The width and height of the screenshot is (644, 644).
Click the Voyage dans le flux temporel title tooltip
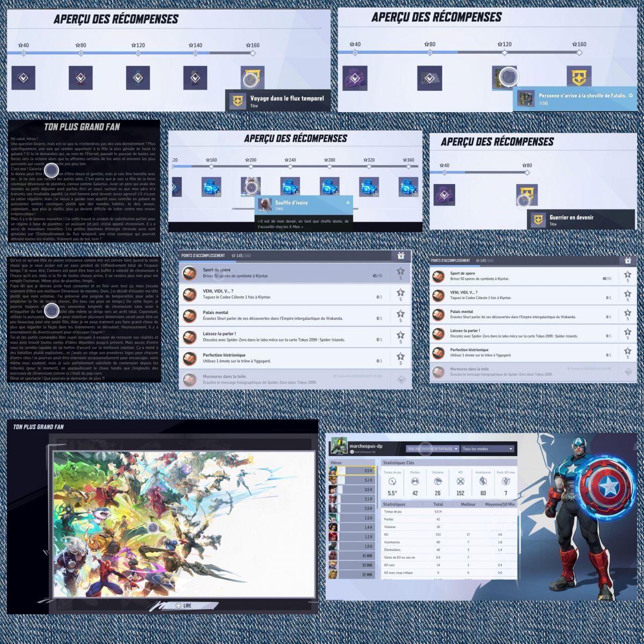click(278, 100)
